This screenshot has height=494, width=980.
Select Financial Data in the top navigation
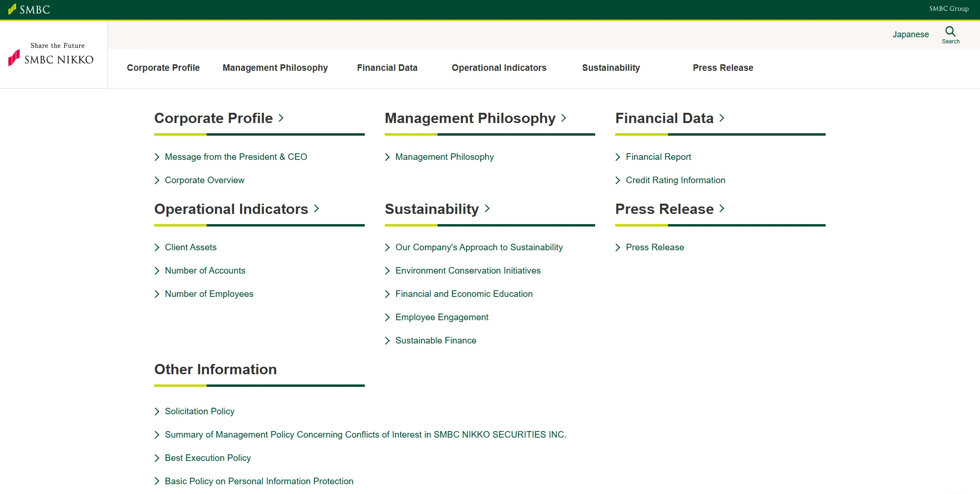pos(387,68)
